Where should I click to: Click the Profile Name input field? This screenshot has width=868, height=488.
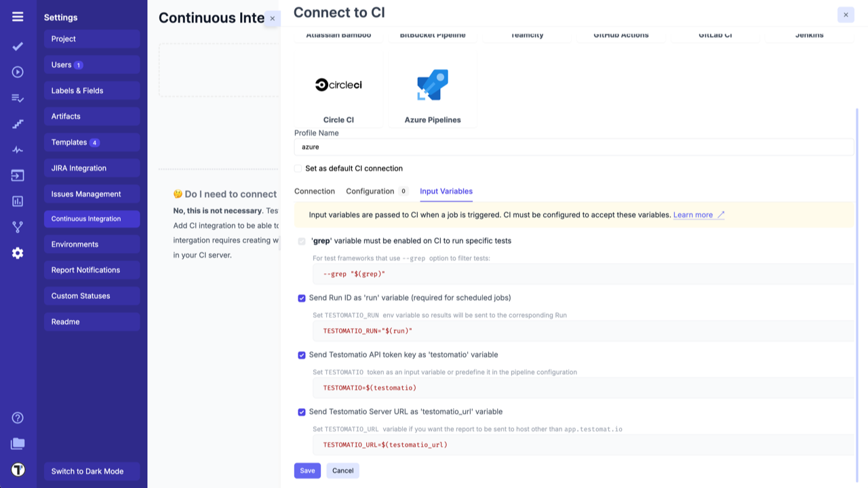click(x=574, y=147)
